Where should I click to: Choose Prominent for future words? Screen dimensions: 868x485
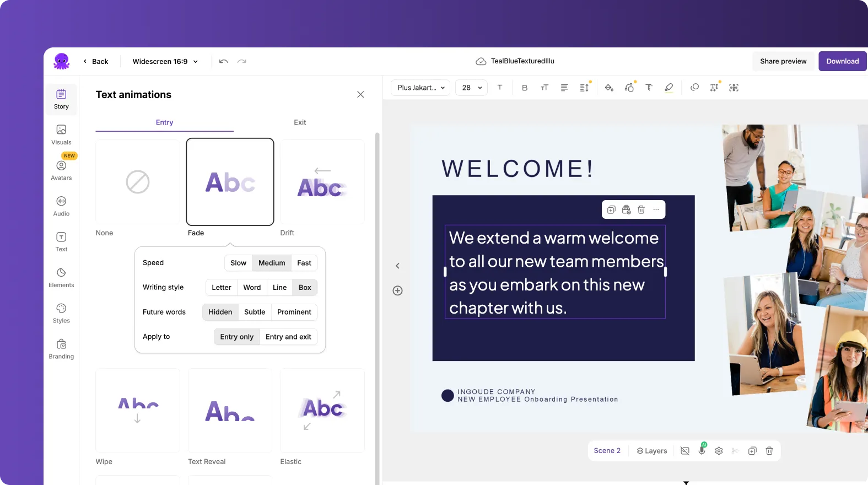click(x=294, y=312)
